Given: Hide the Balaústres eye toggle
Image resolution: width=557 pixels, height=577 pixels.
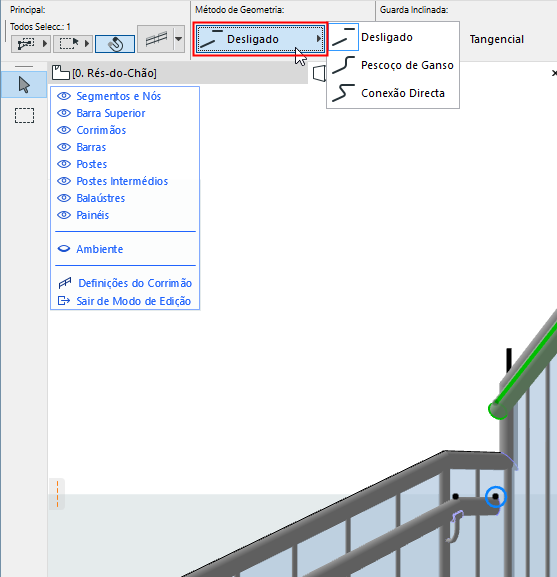Looking at the screenshot, I should 64,198.
